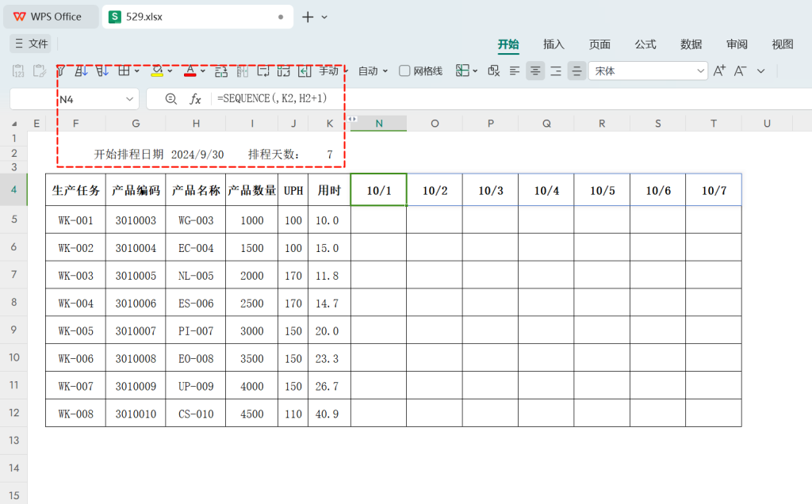Screen dimensions: 812x504
Task: Open the 手动 calculation dropdown
Action: [333, 71]
